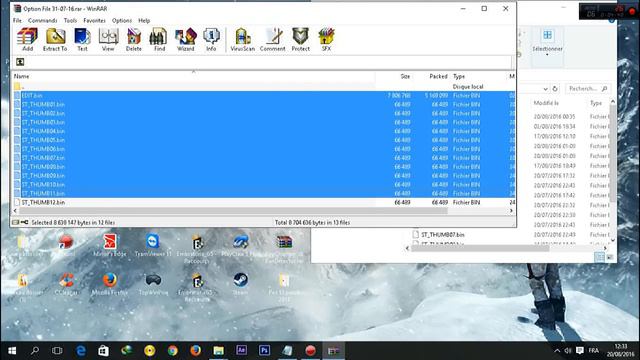Screen dimensions: 640x360
Task: Select the ST_THUMB09.bin file row
Action: click(x=264, y=176)
